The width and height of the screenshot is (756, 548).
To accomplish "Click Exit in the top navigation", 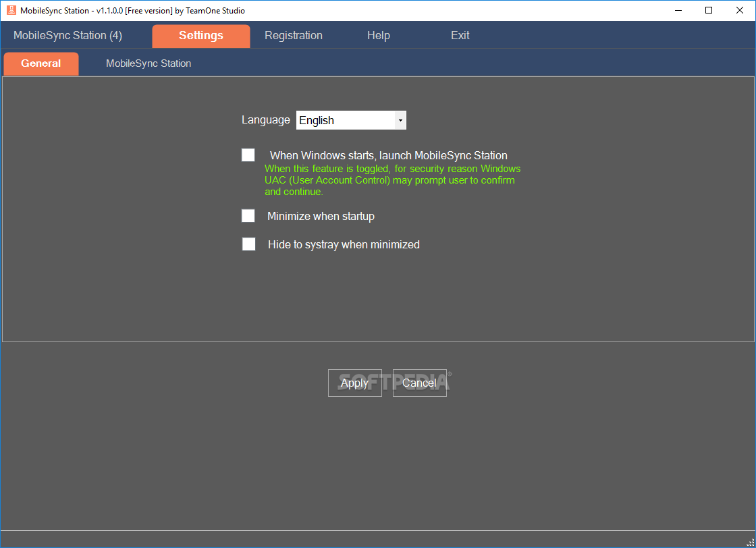I will coord(460,36).
